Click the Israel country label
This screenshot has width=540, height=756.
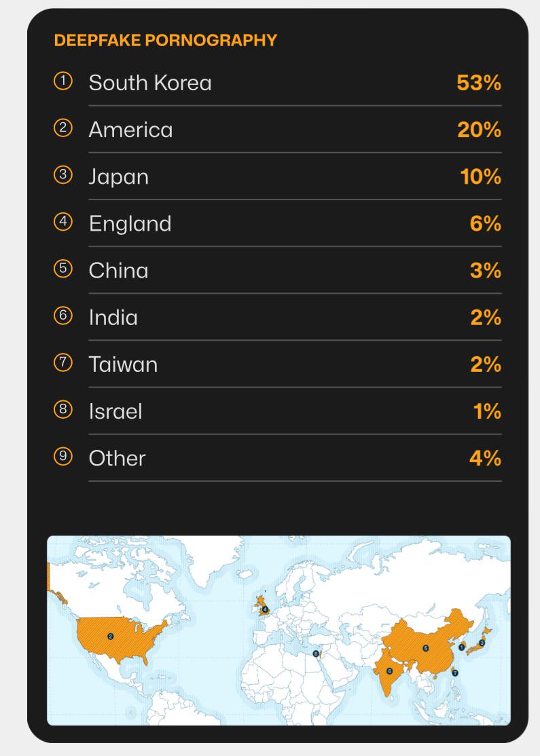pyautogui.click(x=115, y=411)
